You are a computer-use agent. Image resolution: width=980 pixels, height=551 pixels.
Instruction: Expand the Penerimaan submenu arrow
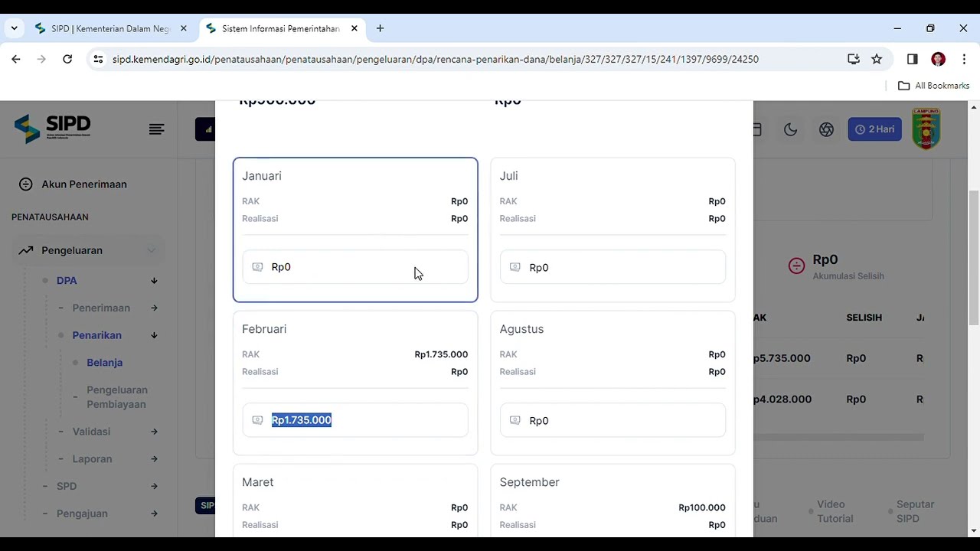pyautogui.click(x=154, y=308)
